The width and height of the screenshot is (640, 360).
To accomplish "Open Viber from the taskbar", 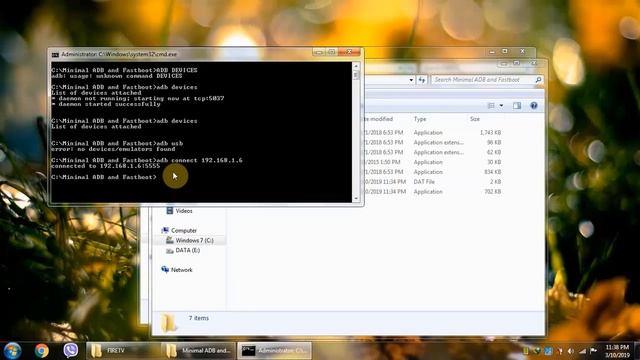I will point(71,350).
